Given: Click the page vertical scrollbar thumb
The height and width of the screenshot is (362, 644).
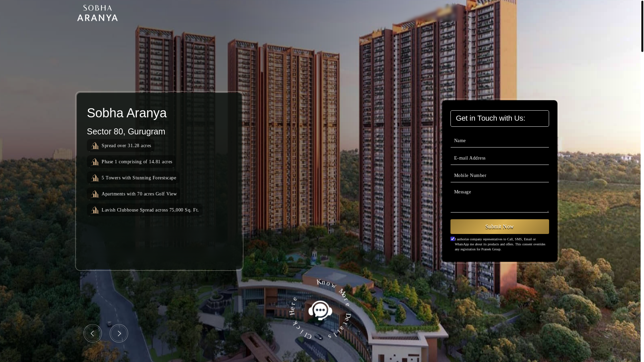Looking at the screenshot, I should (x=642, y=26).
